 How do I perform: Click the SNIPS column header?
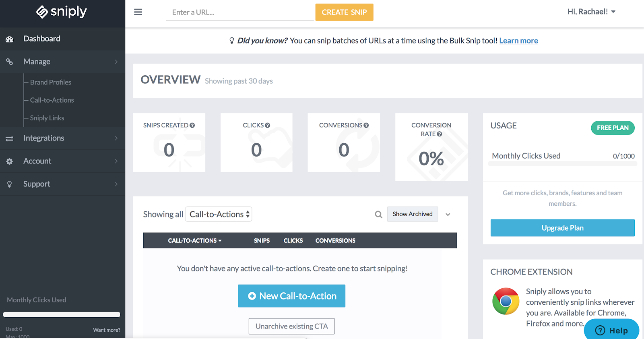262,240
